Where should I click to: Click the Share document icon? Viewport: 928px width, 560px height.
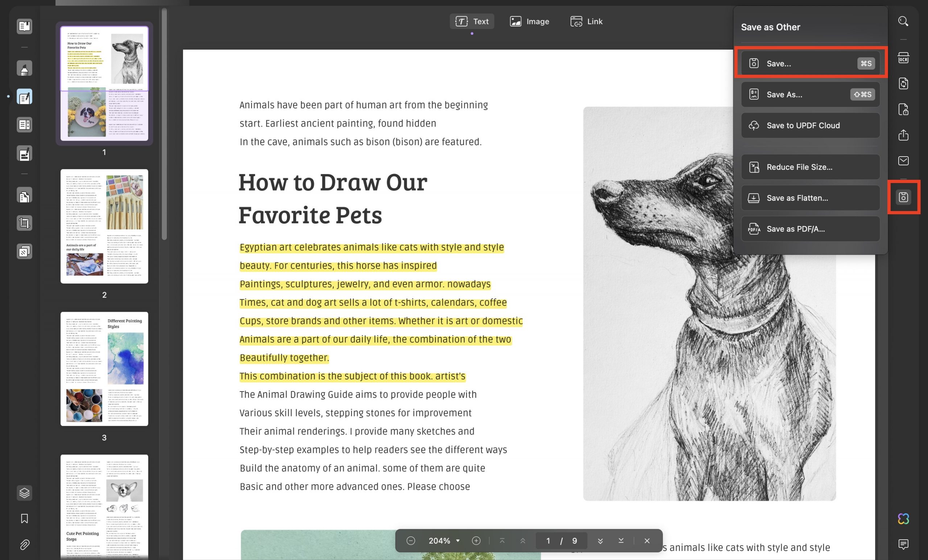click(903, 135)
